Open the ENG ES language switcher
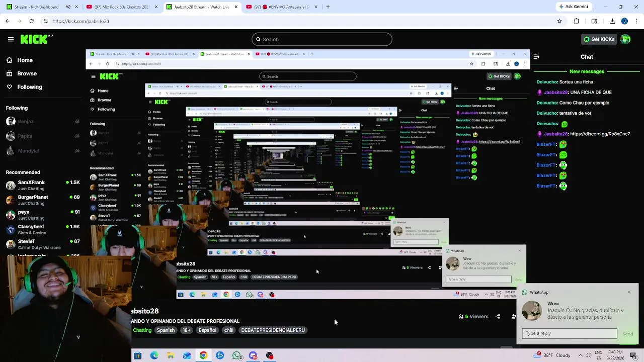 [x=599, y=355]
